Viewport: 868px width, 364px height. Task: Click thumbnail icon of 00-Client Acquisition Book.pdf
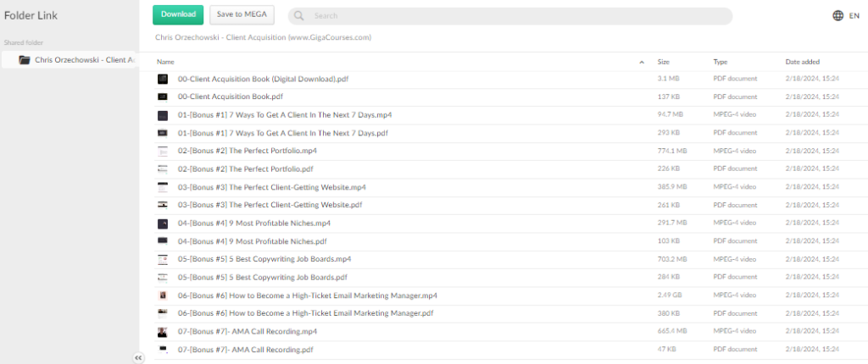pos(163,97)
